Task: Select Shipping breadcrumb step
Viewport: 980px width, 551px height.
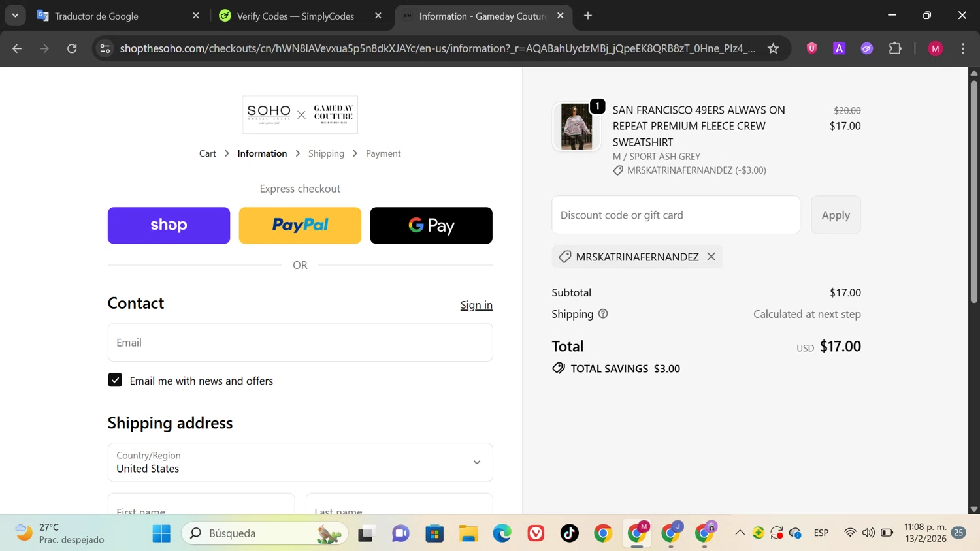Action: tap(326, 153)
